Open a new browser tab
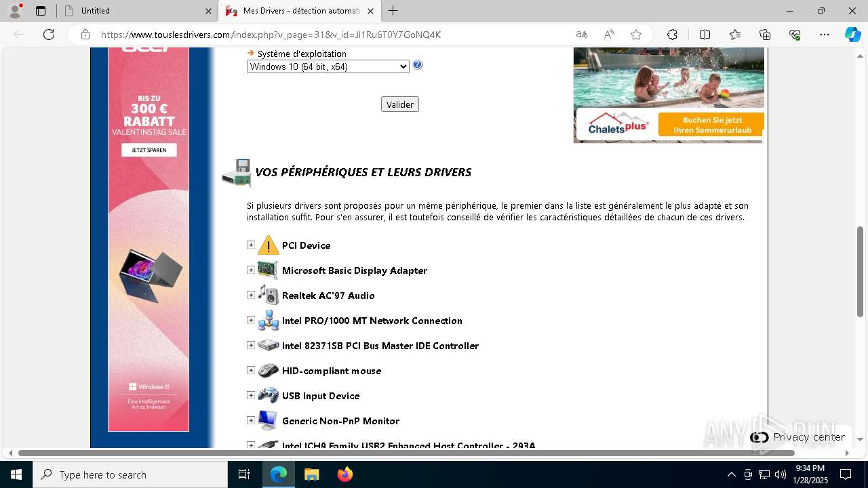This screenshot has height=488, width=868. (393, 11)
